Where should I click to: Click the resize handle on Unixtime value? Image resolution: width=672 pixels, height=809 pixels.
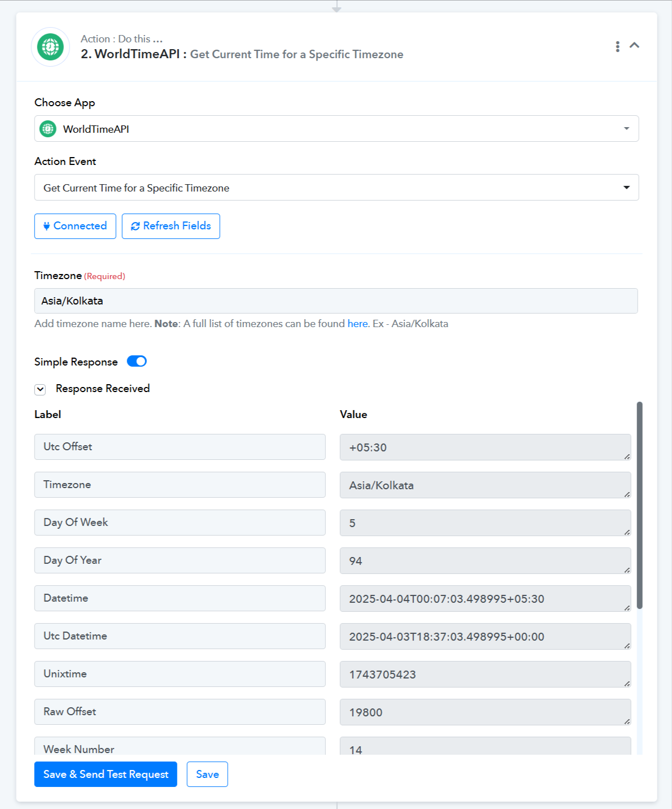click(x=627, y=683)
